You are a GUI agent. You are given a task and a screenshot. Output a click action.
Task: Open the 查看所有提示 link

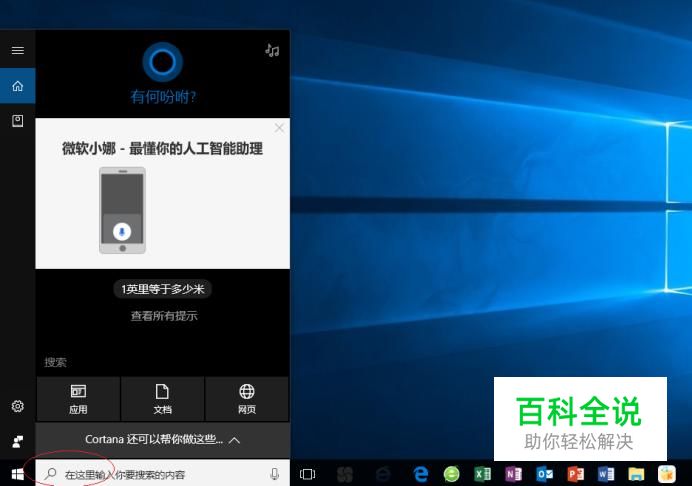(164, 316)
